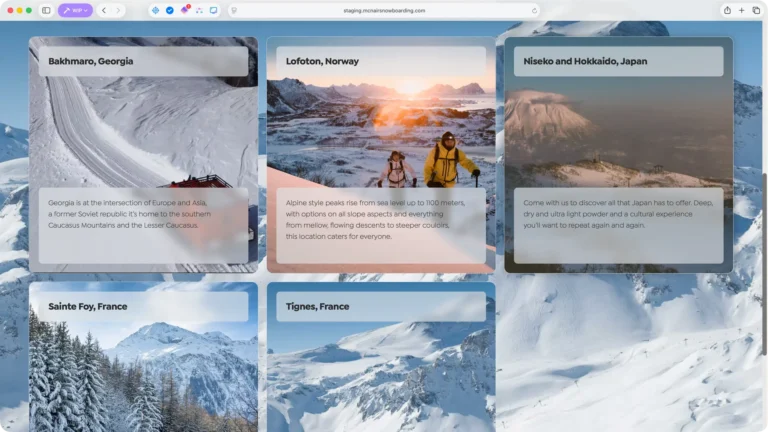This screenshot has width=768, height=432.
Task: Click the page's vertical scrollbar
Action: click(x=764, y=260)
